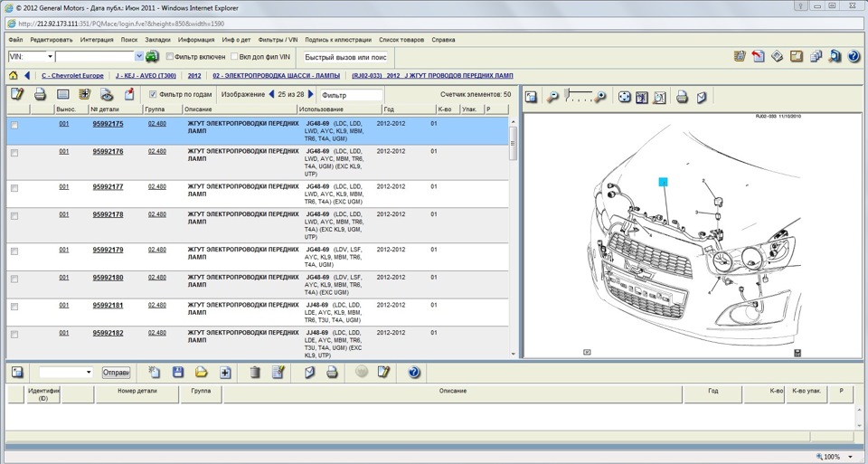Open the copy documents icon in top toolbar
The height and width of the screenshot is (464, 868).
click(x=816, y=56)
